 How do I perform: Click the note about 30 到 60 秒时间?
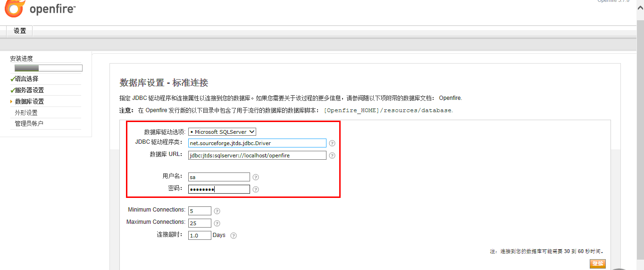point(547,252)
